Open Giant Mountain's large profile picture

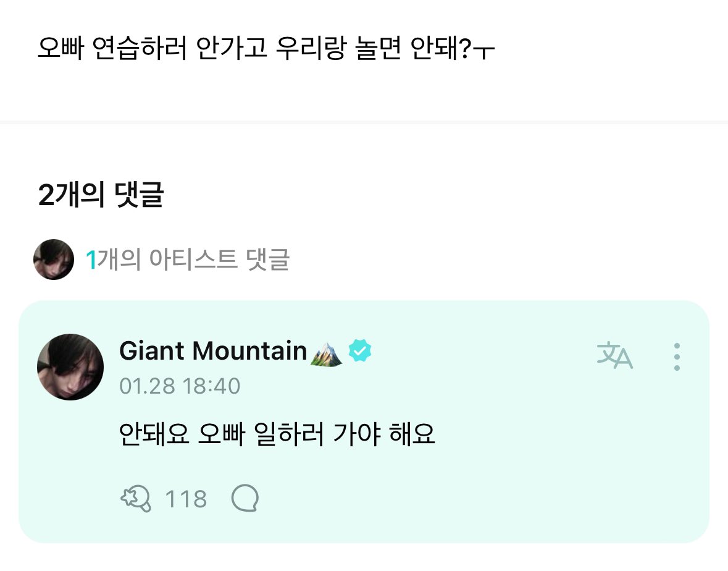click(x=70, y=366)
